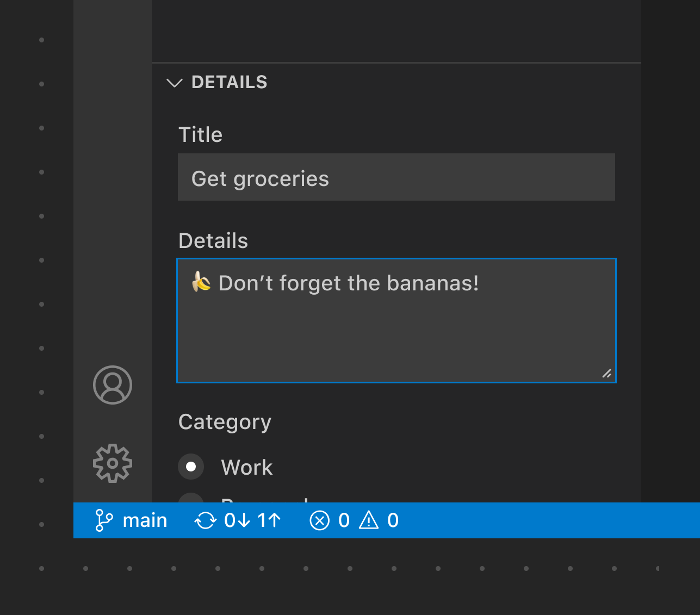Viewport: 700px width, 615px height.
Task: Collapse the DETAILS section chevron
Action: [x=174, y=83]
